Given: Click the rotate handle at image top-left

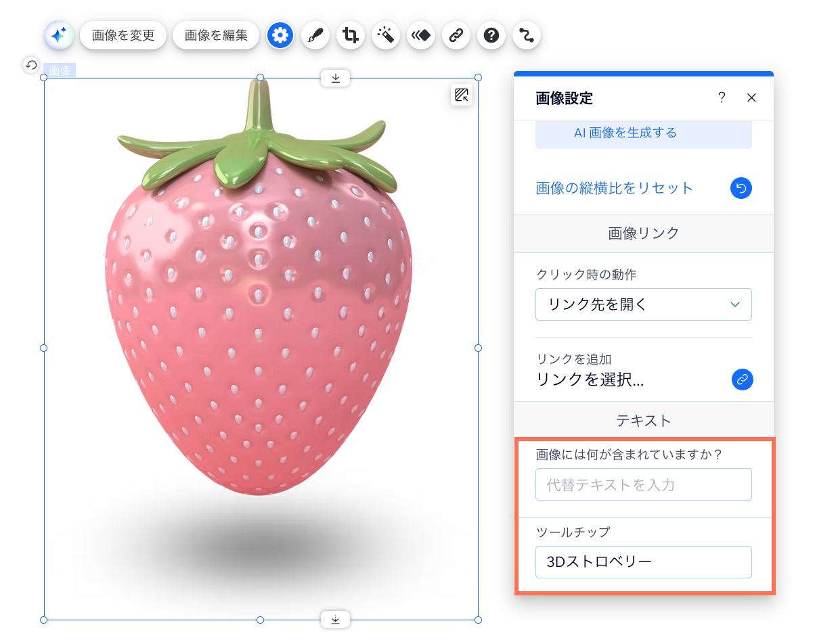Looking at the screenshot, I should click(x=31, y=65).
